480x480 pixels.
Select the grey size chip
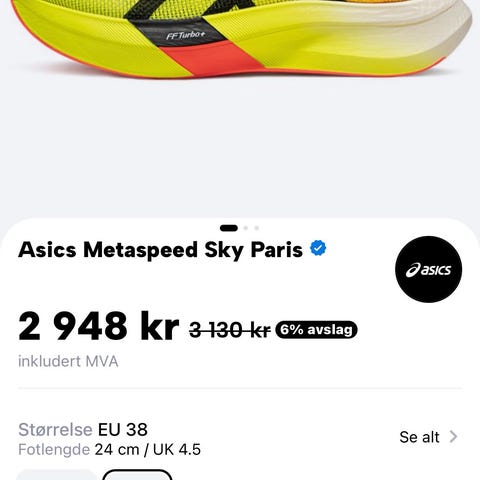click(57, 475)
